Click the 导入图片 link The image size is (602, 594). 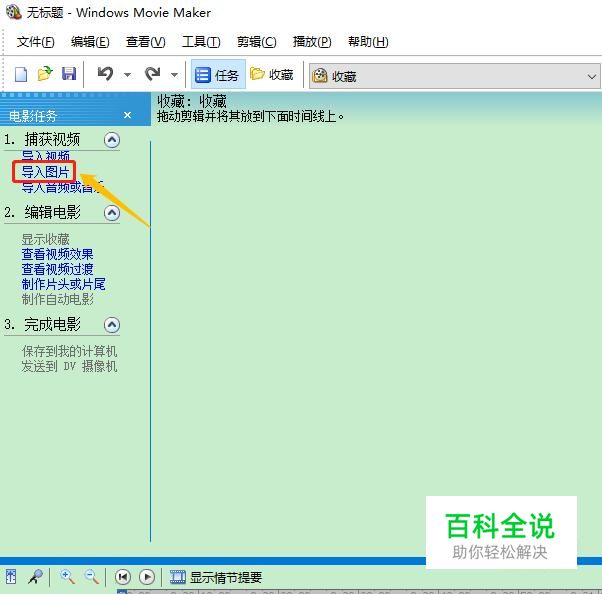(x=45, y=172)
